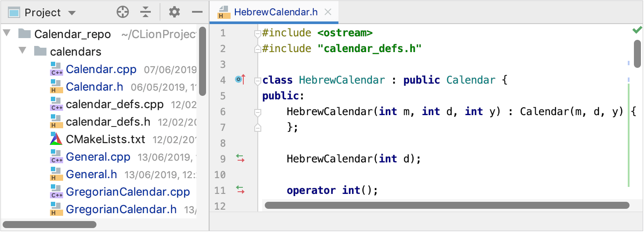Select the HebrewCalendar.h editor tab
The height and width of the screenshot is (232, 644).
pos(275,12)
